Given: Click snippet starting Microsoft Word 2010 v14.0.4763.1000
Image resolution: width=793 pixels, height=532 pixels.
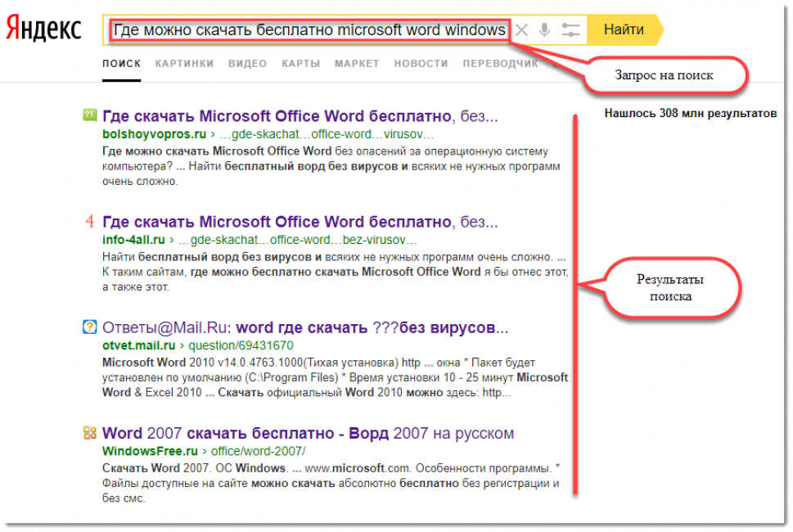Looking at the screenshot, I should pyautogui.click(x=336, y=378).
